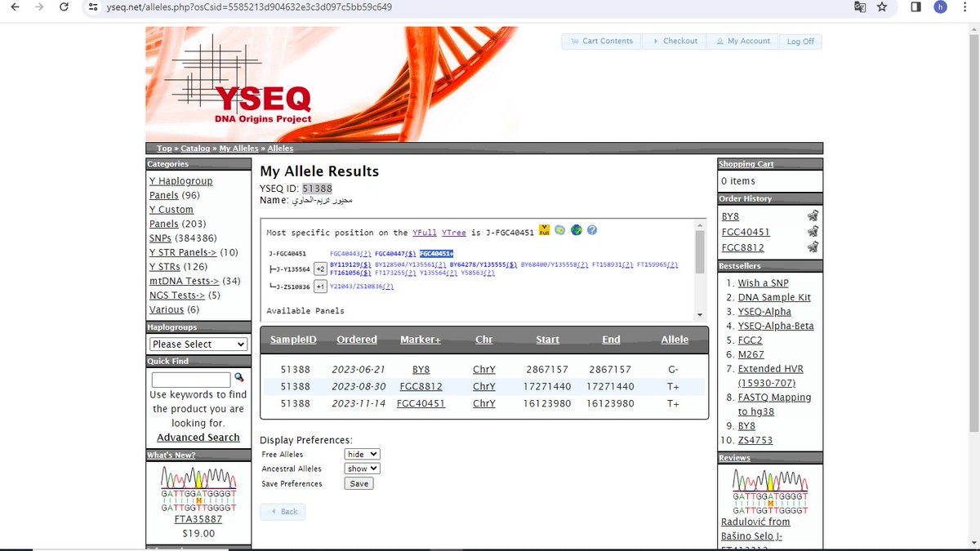The image size is (980, 551).
Task: Go to Catalog in the breadcrumb
Action: click(x=195, y=149)
